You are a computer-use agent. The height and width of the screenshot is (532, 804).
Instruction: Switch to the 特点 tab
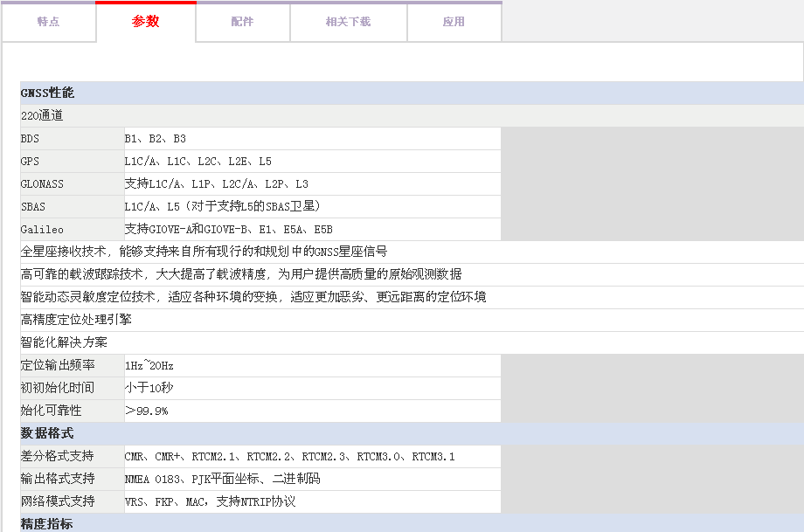tap(48, 22)
